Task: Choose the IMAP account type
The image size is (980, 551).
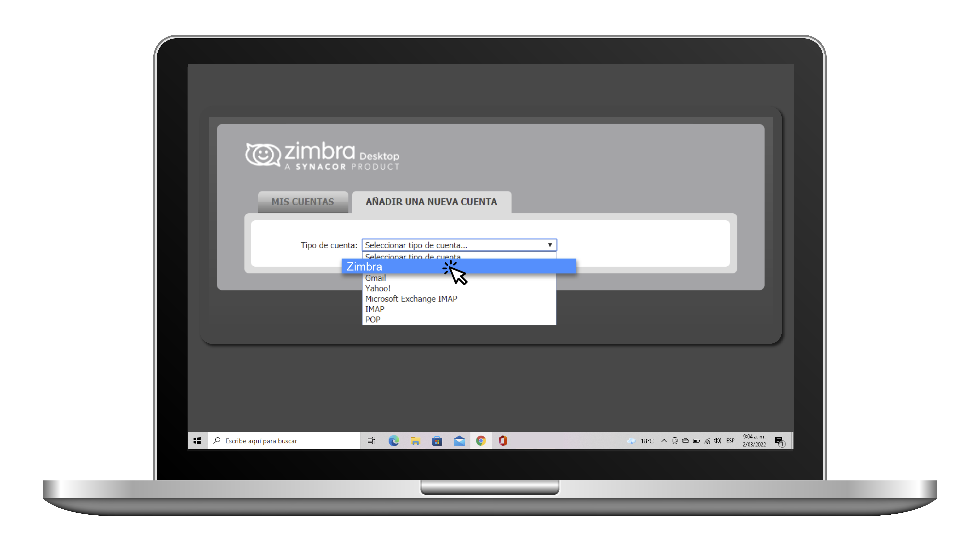Action: click(459, 309)
